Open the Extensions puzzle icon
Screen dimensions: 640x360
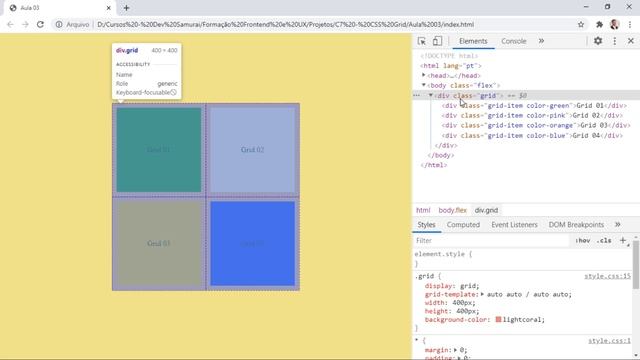[x=599, y=24]
